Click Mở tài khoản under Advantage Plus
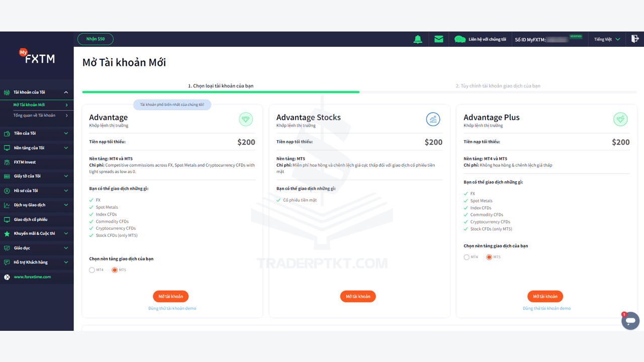644x362 pixels. point(545,297)
